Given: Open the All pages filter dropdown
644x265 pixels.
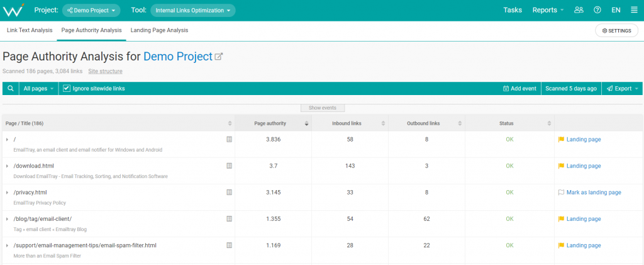Looking at the screenshot, I should pos(38,88).
